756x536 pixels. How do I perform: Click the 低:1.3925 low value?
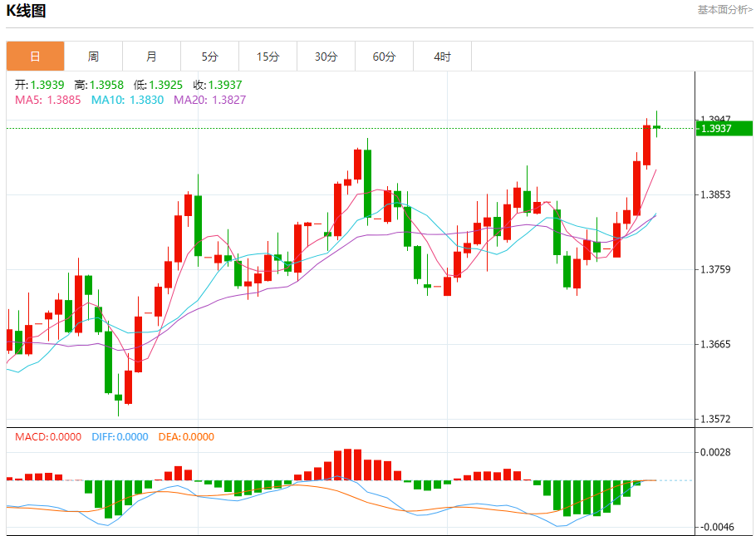(158, 85)
